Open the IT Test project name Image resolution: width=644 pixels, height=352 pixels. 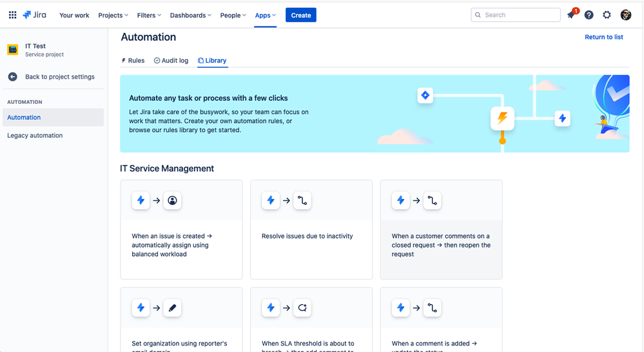coord(35,46)
